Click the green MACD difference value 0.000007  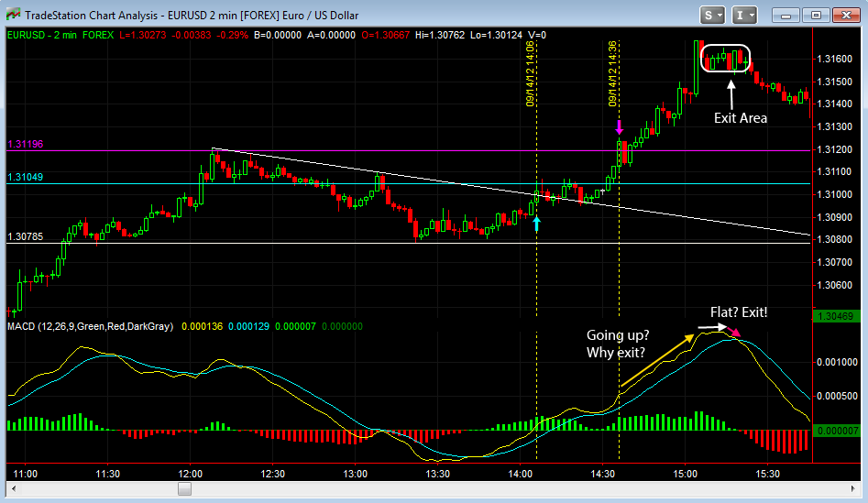pyautogui.click(x=296, y=326)
